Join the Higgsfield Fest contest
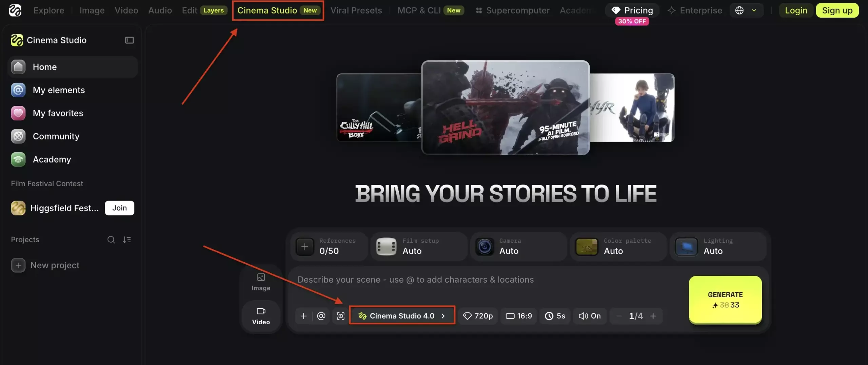868x365 pixels. click(x=119, y=208)
